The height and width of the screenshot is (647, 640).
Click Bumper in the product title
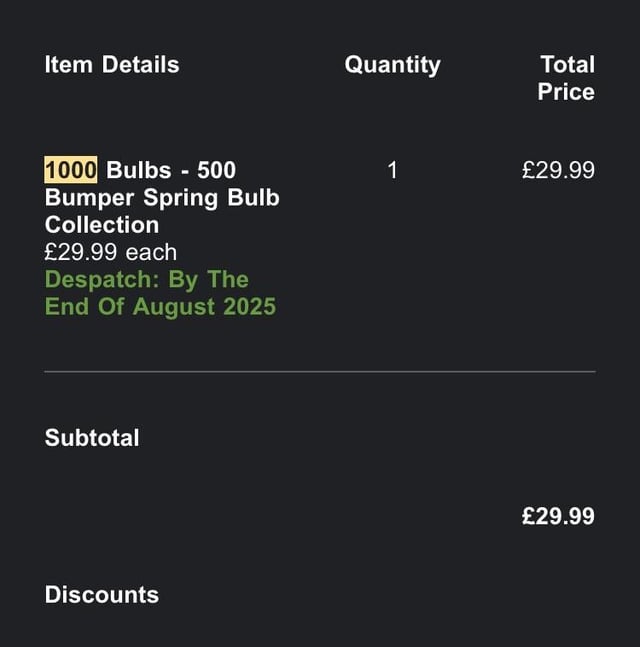click(x=89, y=198)
